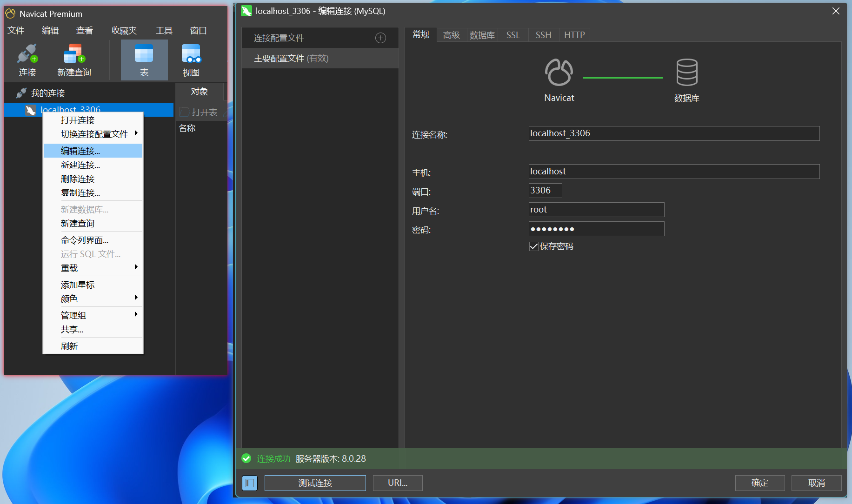852x504 pixels.
Task: Click the 新建查询 toolbar icon
Action: click(x=74, y=54)
